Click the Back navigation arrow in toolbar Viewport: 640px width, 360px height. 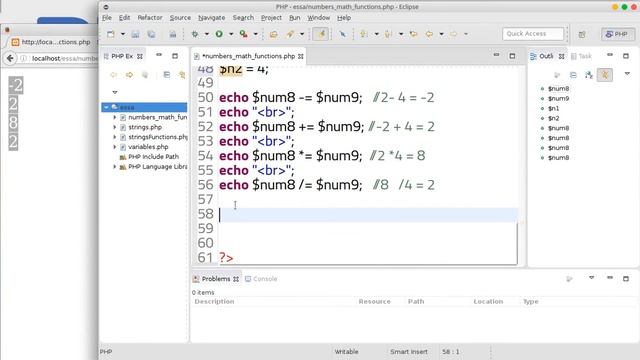click(x=429, y=34)
